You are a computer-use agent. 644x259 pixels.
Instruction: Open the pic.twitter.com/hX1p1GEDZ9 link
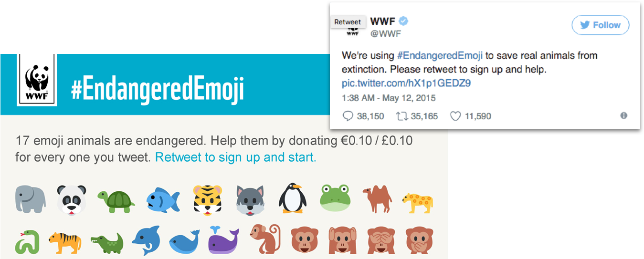pyautogui.click(x=406, y=83)
